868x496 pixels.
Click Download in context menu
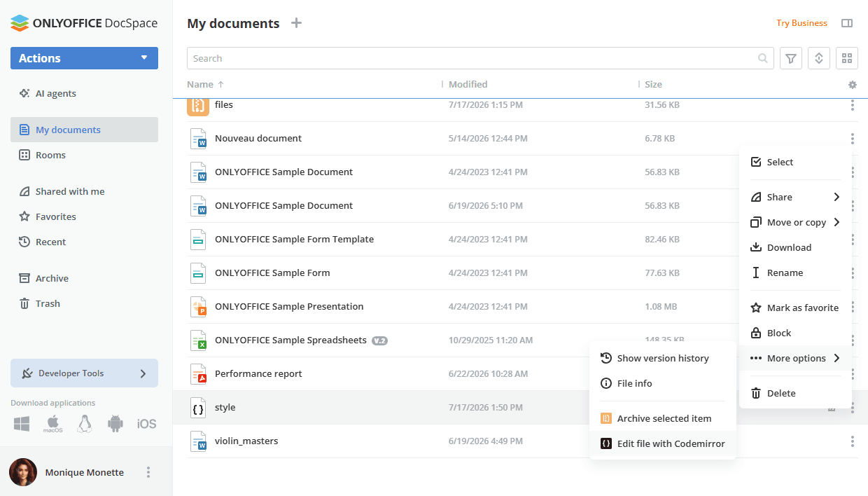click(x=795, y=247)
